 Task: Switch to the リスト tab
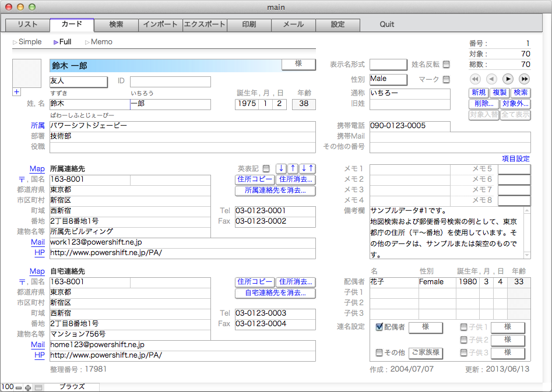point(27,24)
